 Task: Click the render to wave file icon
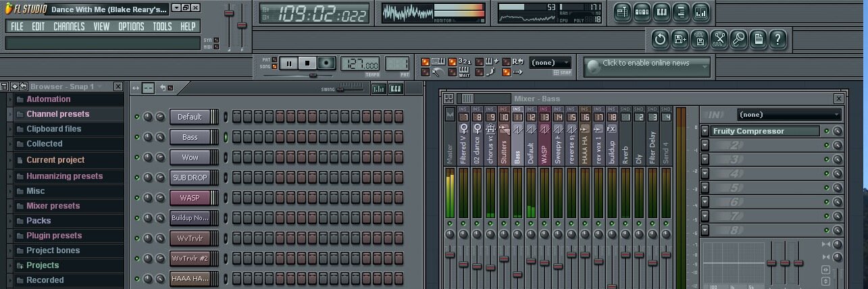coord(699,39)
